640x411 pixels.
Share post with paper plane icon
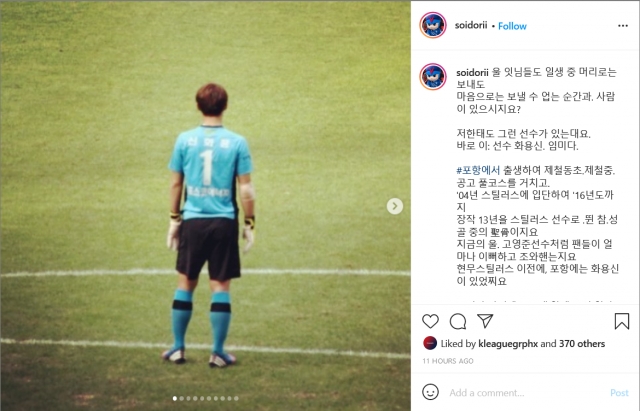pos(485,321)
